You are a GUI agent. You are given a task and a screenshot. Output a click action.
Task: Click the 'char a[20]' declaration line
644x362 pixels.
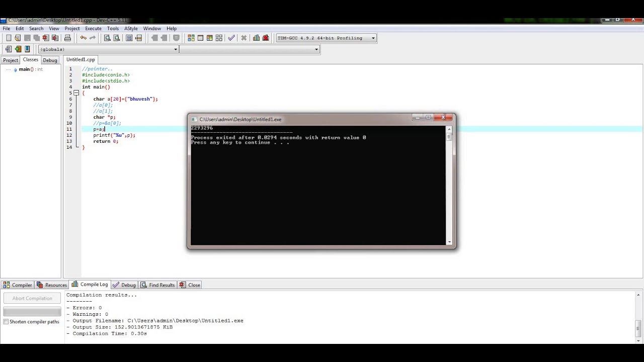tap(125, 99)
